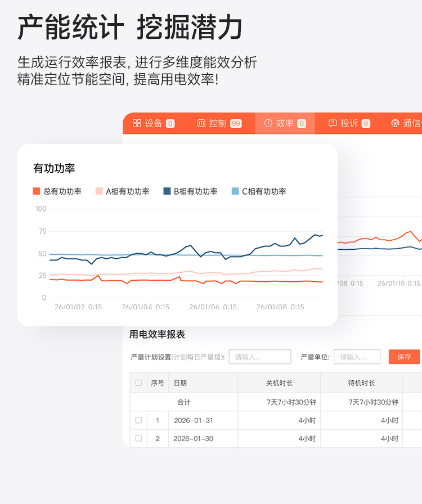Toggle the 总有功功率 legend swatch

coord(37,191)
